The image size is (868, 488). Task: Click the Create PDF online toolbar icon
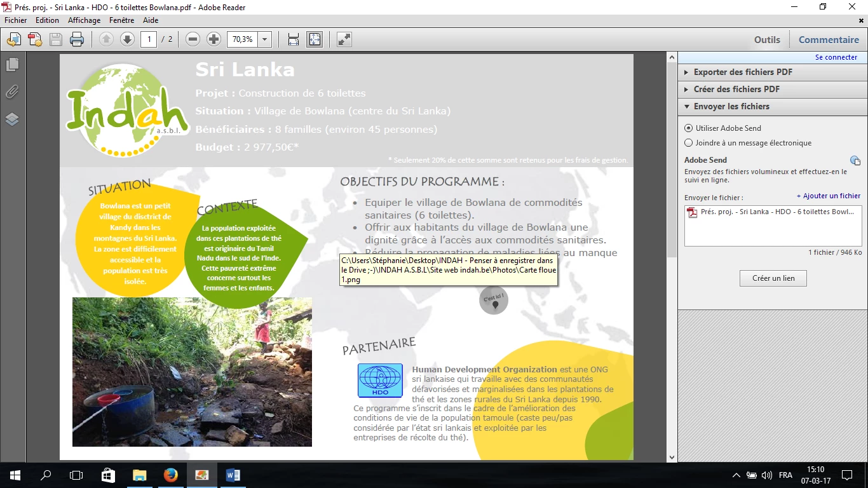[13, 39]
